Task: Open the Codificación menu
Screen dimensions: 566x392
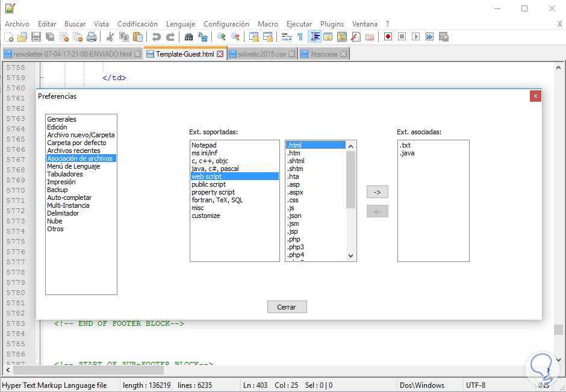Action: pos(137,24)
